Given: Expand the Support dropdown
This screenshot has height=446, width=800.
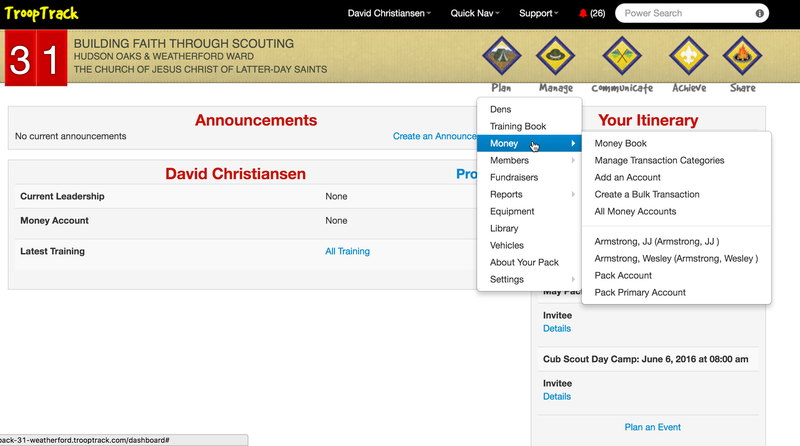Looking at the screenshot, I should tap(538, 13).
